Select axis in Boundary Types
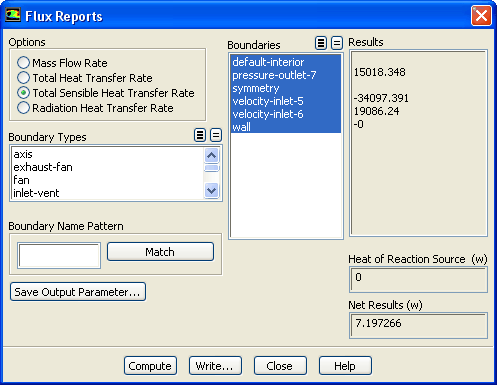Screen dimensions: 497x385 (x=107, y=154)
